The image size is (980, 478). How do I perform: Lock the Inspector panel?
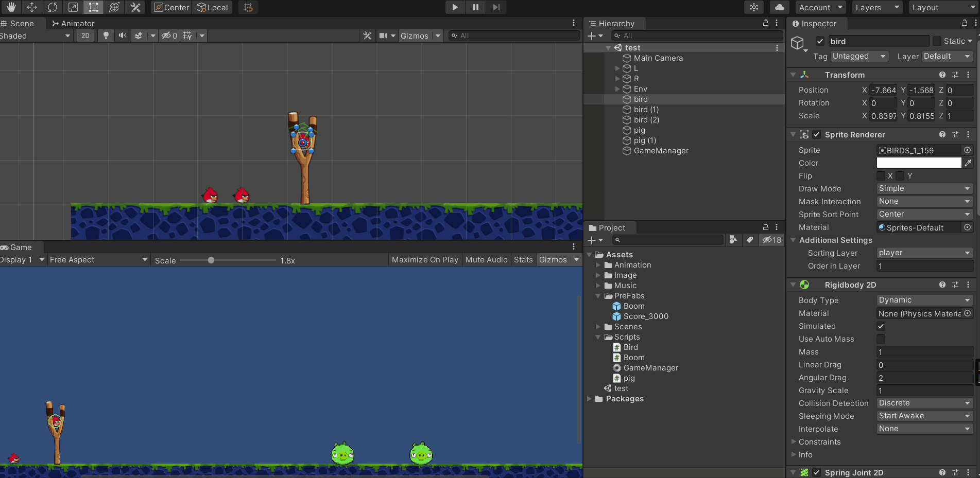point(965,23)
